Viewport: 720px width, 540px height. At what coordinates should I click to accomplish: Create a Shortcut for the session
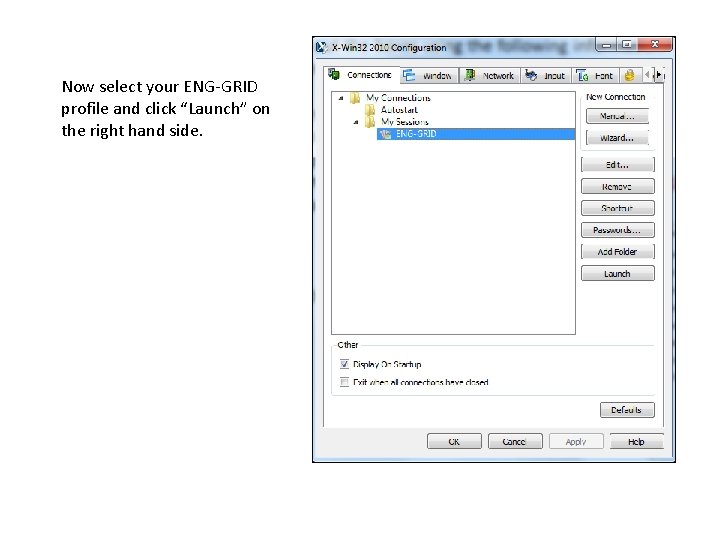[x=618, y=208]
